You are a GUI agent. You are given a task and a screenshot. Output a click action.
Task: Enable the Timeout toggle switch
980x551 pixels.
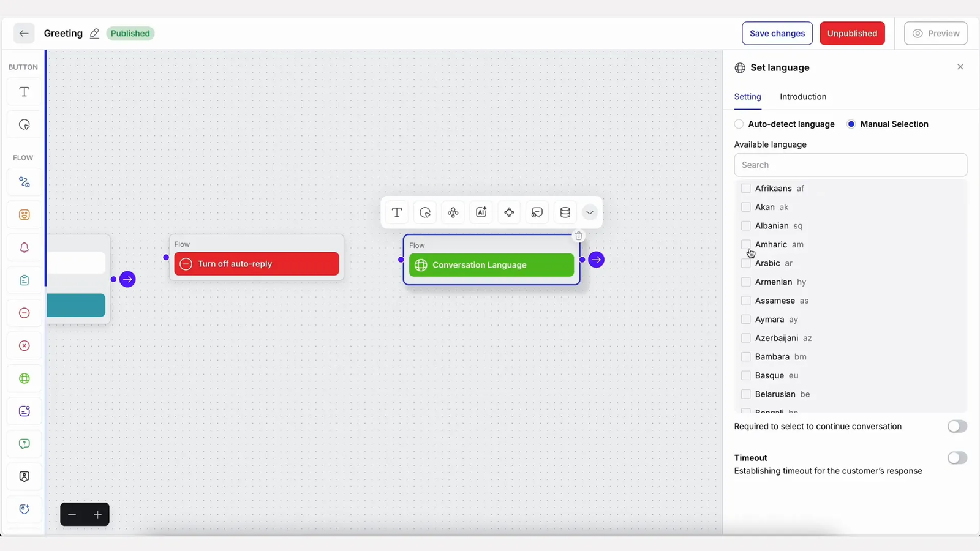tap(957, 458)
